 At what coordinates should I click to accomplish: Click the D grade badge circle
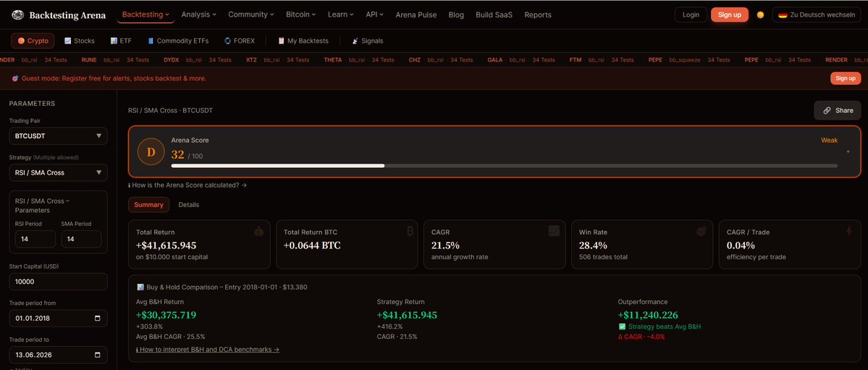point(151,152)
